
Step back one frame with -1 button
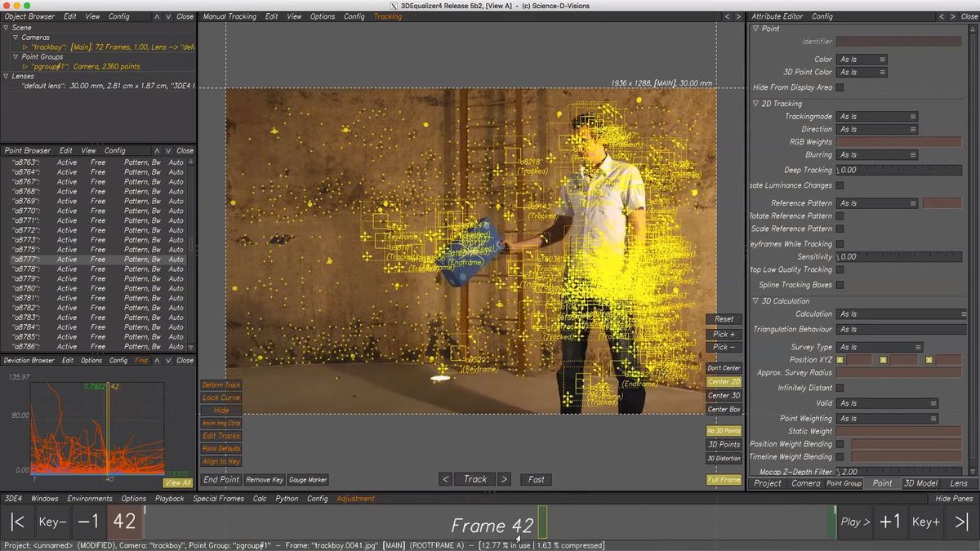click(89, 522)
